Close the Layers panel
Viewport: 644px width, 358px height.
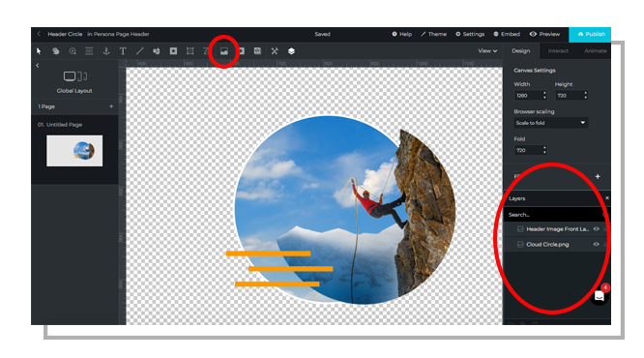(606, 198)
